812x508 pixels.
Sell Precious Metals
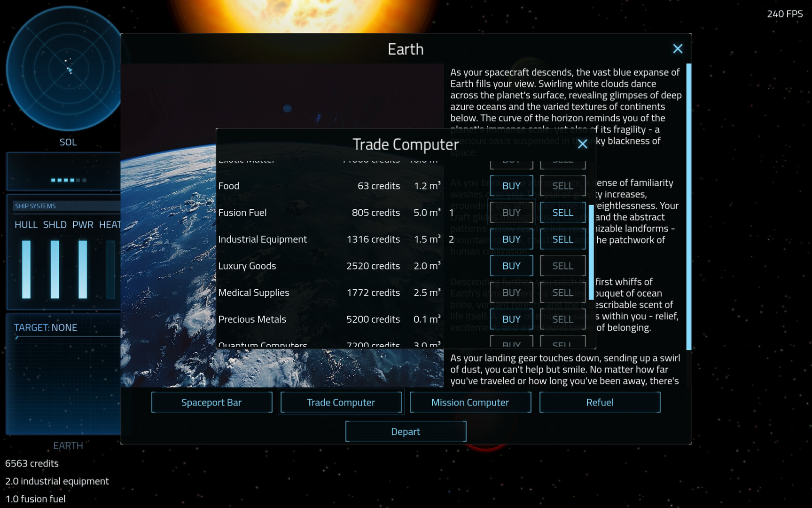[562, 319]
